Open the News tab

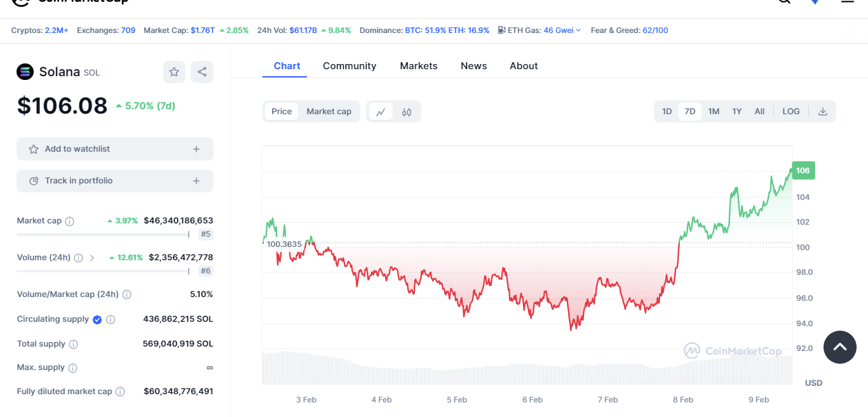click(x=474, y=66)
